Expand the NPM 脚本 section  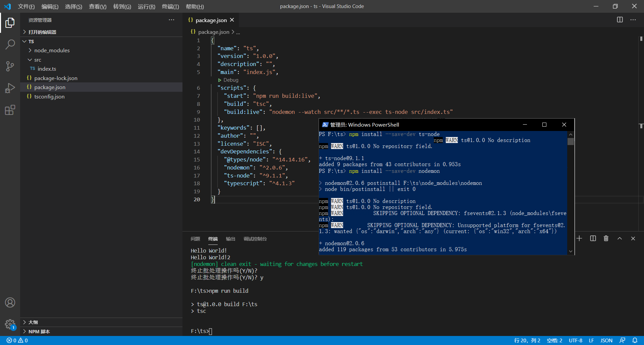pos(39,331)
